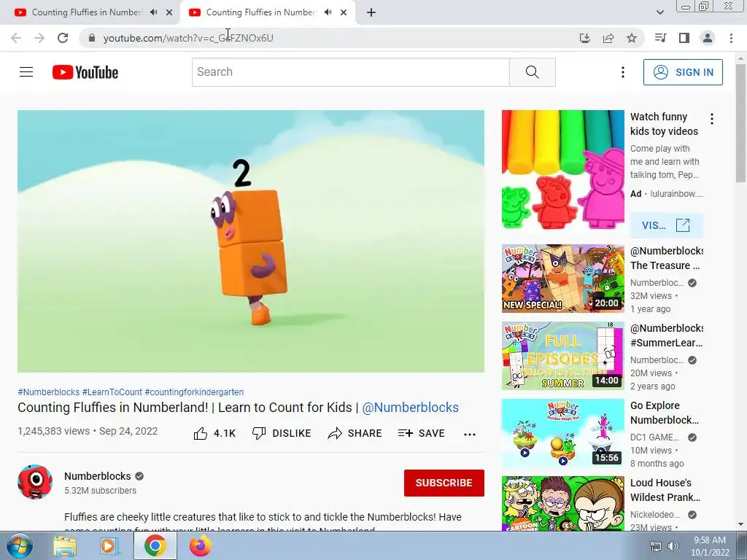Click the address bar URL
Image resolution: width=747 pixels, height=560 pixels.
point(188,38)
